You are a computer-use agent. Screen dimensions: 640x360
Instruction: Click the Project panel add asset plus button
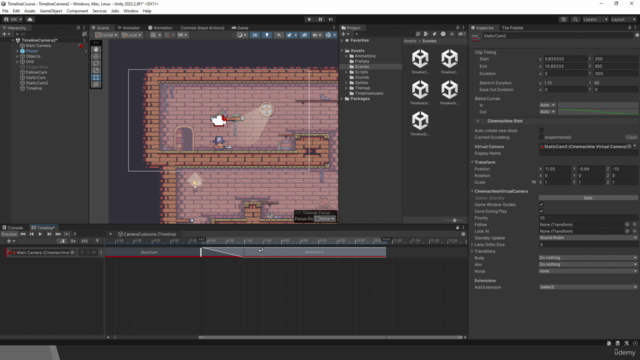pyautogui.click(x=344, y=34)
